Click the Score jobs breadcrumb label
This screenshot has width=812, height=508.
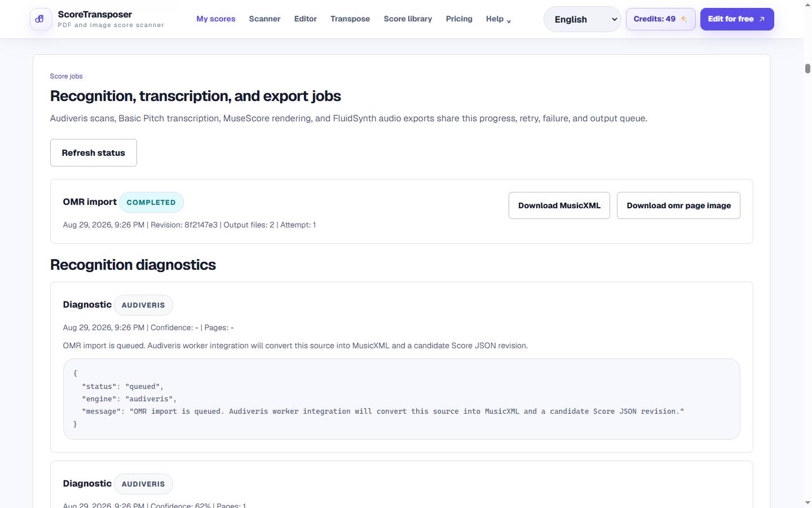coord(66,76)
